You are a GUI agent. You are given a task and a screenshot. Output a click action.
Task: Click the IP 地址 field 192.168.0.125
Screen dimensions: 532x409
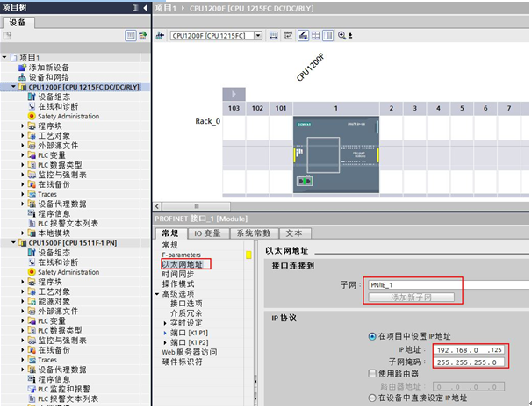469,349
